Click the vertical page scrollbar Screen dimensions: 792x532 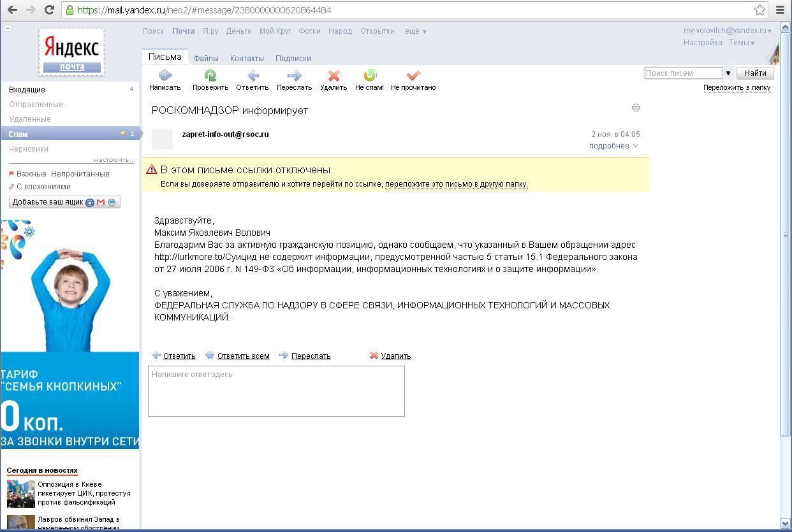786,234
